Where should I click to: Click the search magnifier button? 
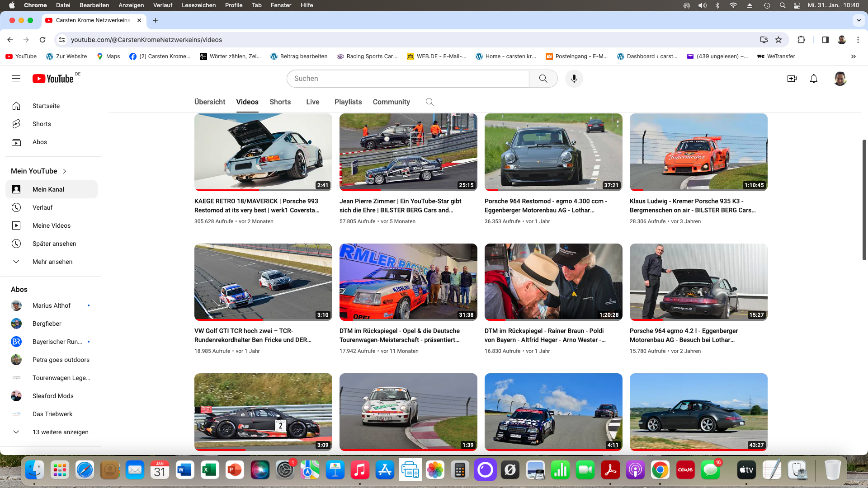[x=543, y=79]
